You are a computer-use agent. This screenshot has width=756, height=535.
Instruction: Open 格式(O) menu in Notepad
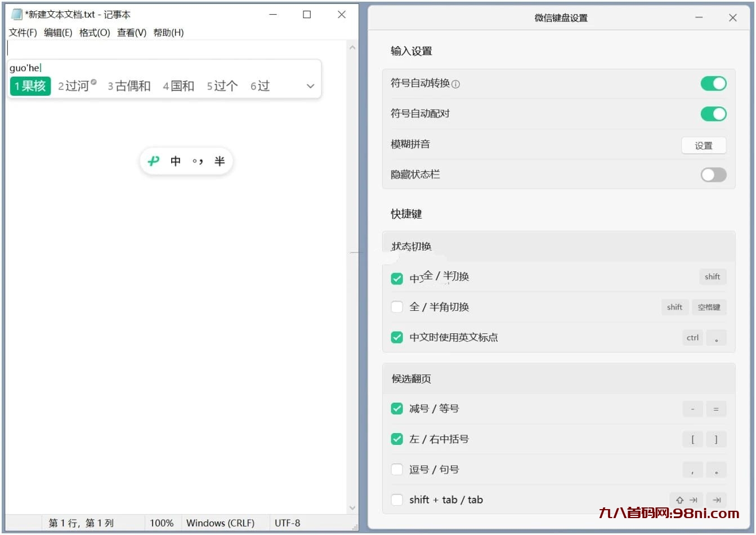pos(95,33)
